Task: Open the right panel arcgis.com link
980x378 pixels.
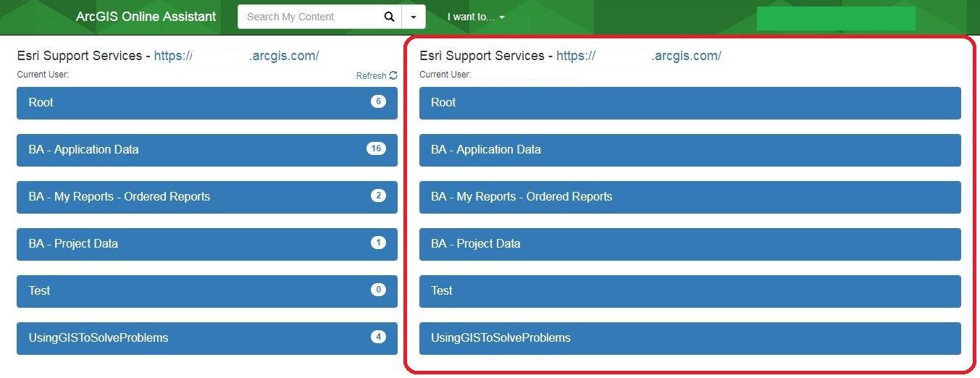Action: (639, 56)
